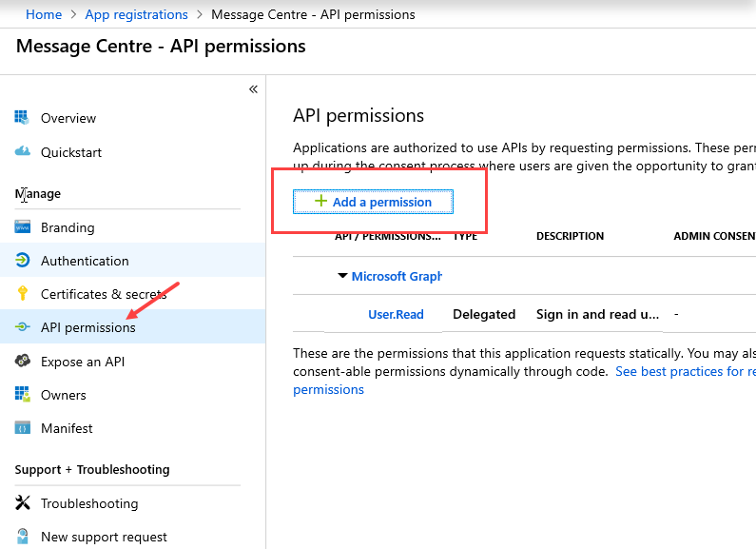Click the Expose an API icon
This screenshot has height=549, width=756.
tap(22, 361)
